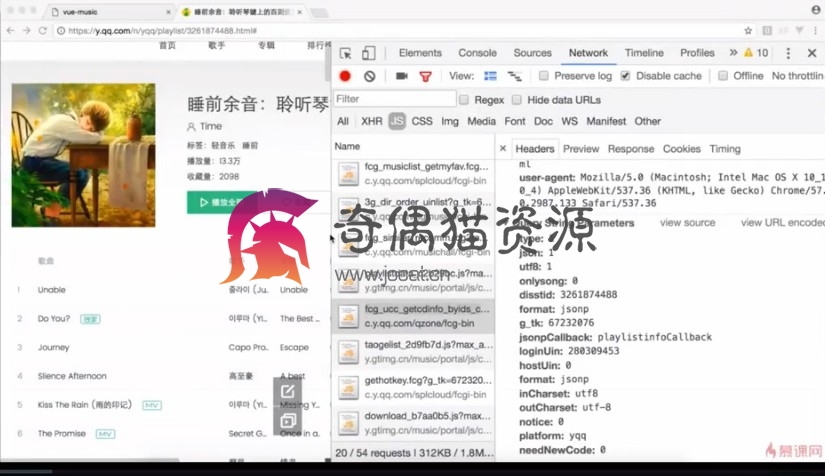Open the Timing tab of request
Image resolution: width=825 pixels, height=476 pixels.
[725, 149]
